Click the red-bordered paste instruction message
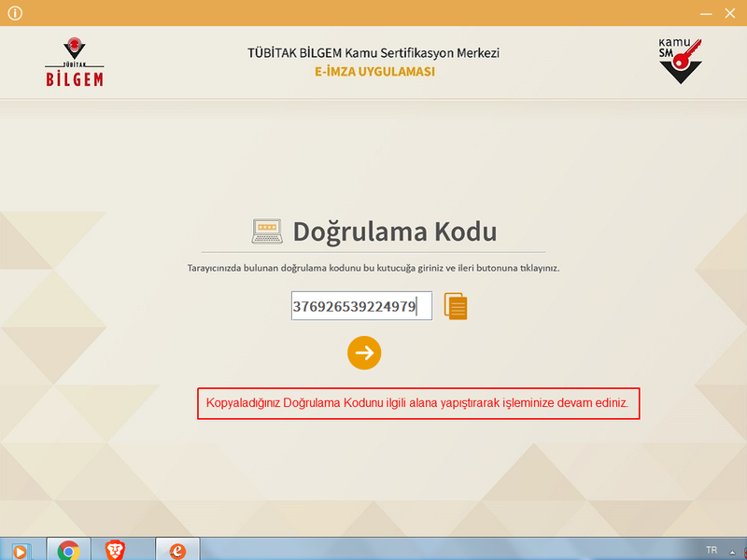 click(x=418, y=403)
